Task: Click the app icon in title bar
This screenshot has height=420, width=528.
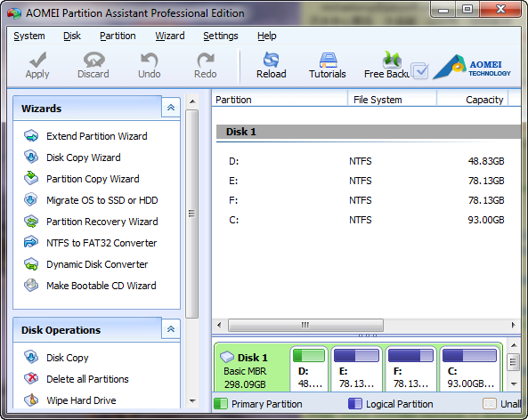Action: click(14, 13)
